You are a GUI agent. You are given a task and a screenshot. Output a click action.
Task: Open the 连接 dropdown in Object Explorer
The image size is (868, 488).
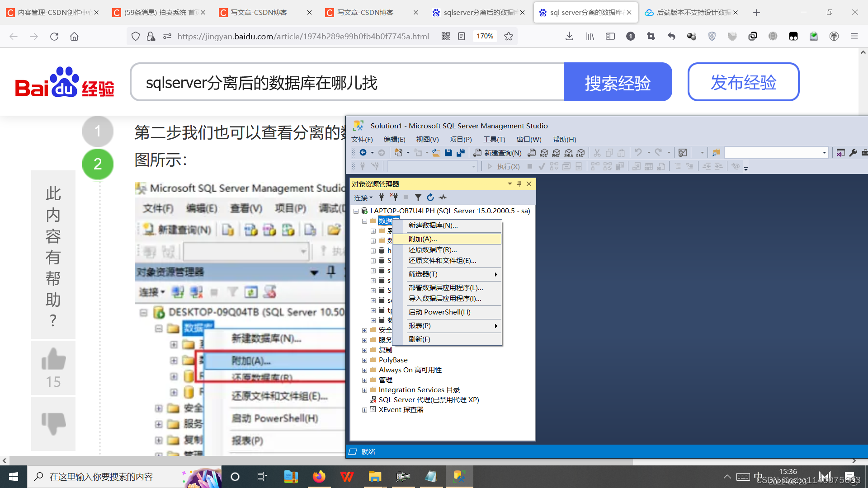(x=363, y=197)
